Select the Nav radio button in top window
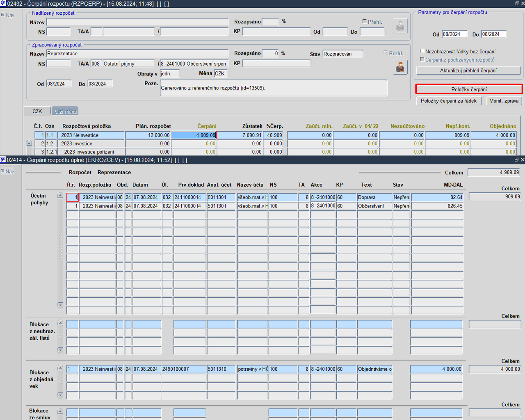The height and width of the screenshot is (420, 525). (x=3, y=15)
